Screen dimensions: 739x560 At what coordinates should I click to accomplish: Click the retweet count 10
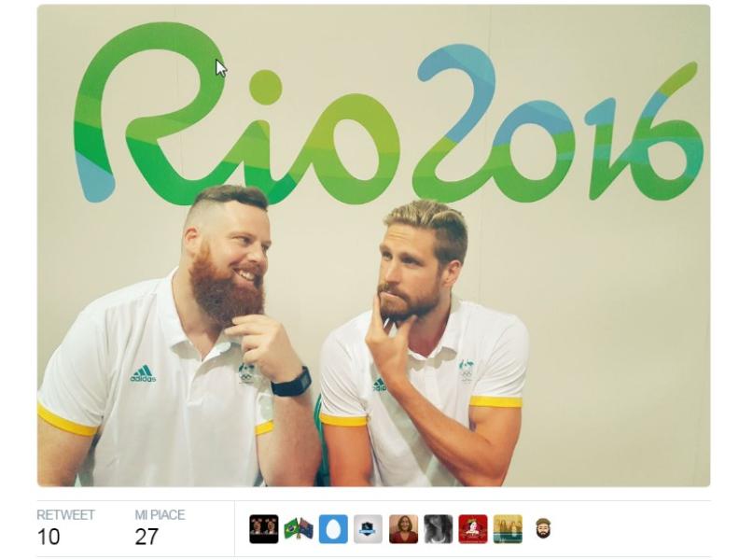point(49,537)
